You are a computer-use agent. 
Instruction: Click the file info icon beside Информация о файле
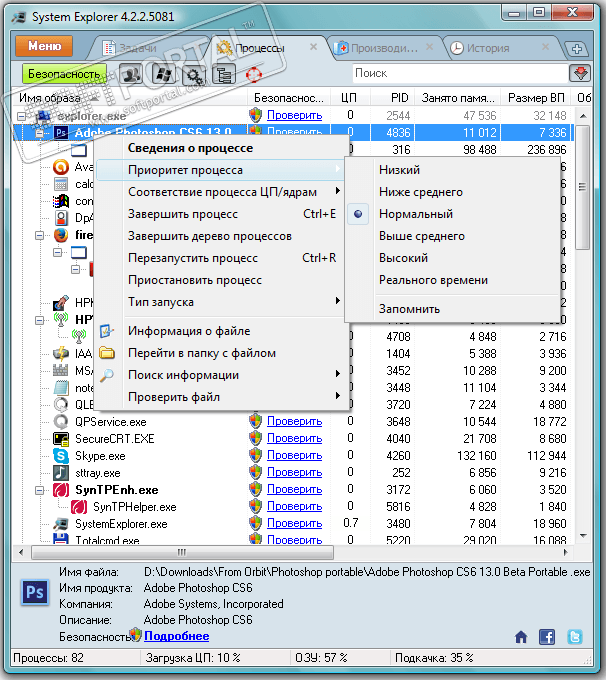[x=107, y=331]
